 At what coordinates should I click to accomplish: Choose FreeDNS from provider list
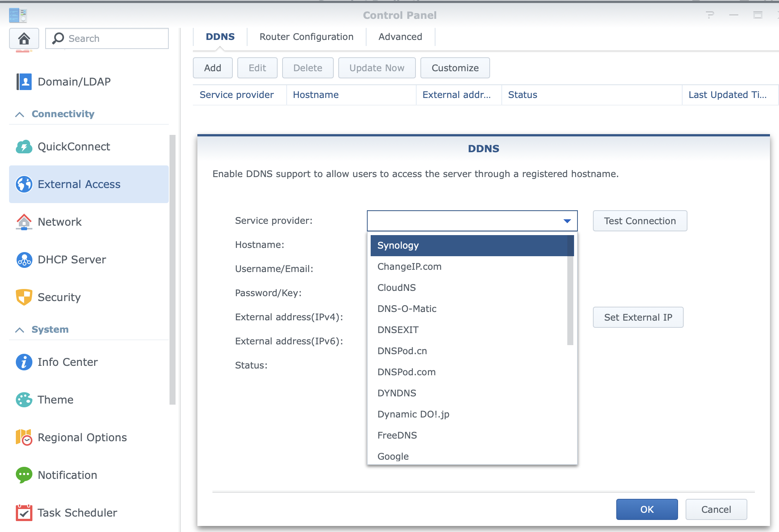469,436
